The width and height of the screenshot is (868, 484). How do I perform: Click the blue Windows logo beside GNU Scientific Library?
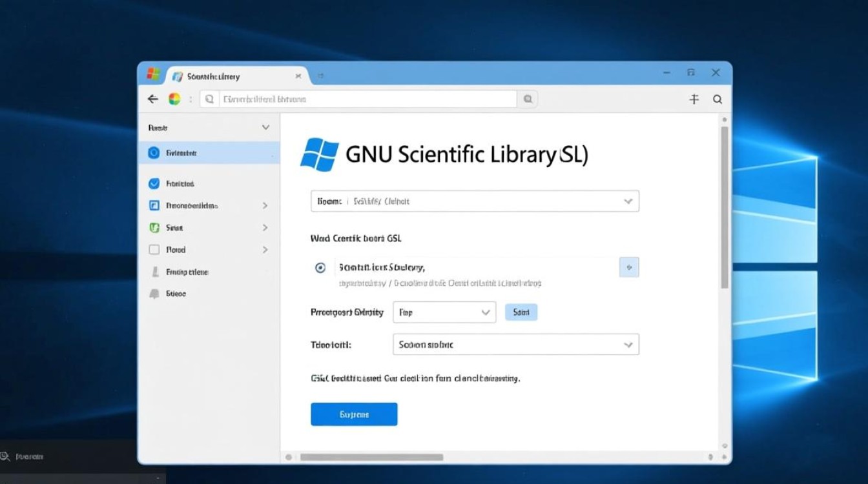pyautogui.click(x=319, y=155)
